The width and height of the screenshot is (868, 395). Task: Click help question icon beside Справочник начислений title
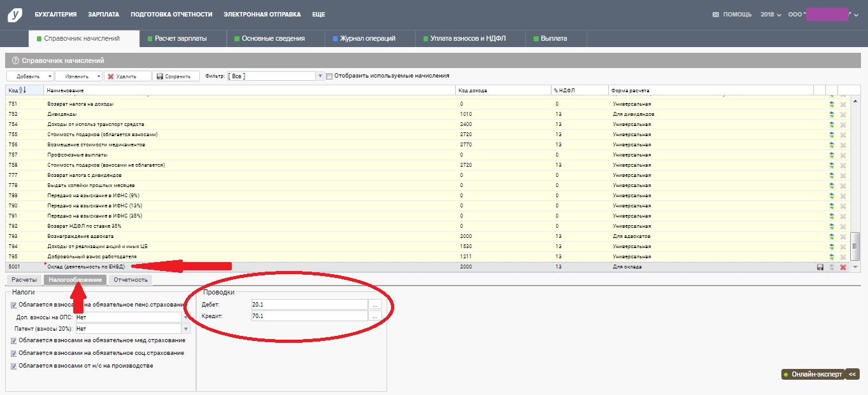point(15,60)
